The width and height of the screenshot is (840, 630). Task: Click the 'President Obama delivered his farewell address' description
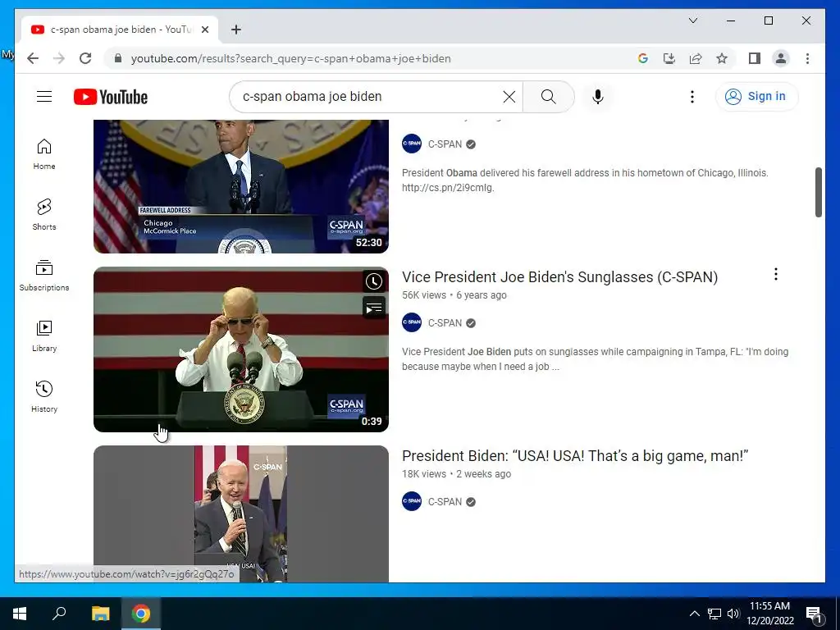(585, 180)
